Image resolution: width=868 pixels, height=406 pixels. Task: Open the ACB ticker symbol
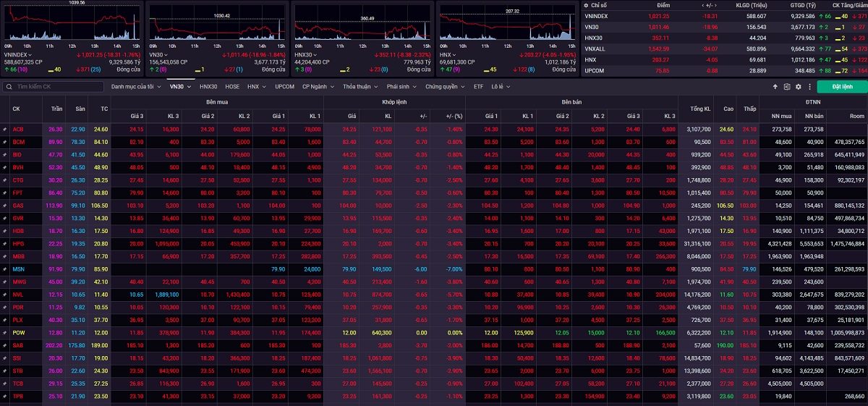click(17, 129)
